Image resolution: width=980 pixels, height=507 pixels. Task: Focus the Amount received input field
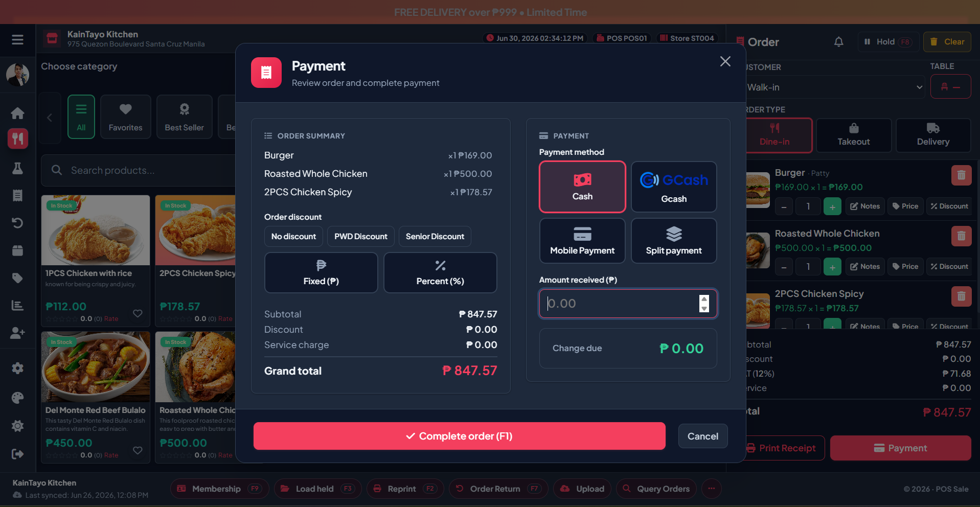(x=628, y=304)
